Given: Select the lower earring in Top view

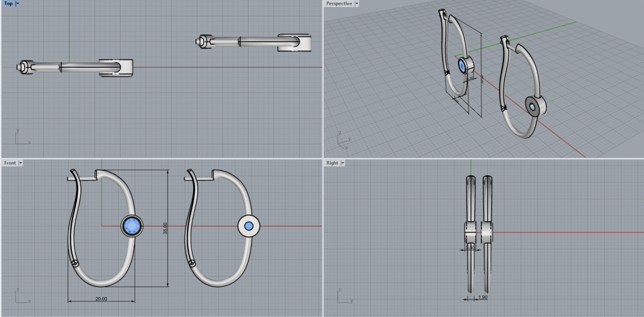Looking at the screenshot, I should click(x=75, y=67).
